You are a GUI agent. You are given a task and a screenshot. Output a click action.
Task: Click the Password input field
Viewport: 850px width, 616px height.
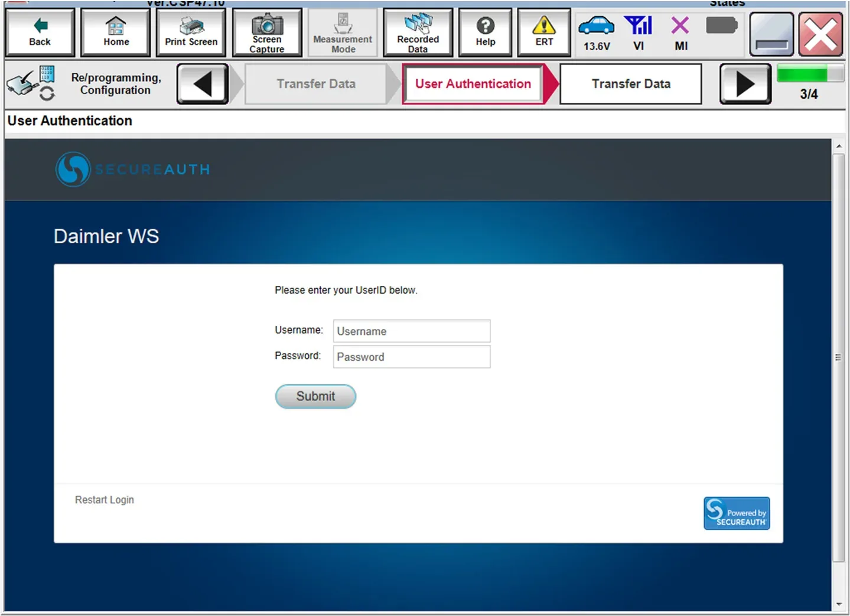click(x=412, y=357)
